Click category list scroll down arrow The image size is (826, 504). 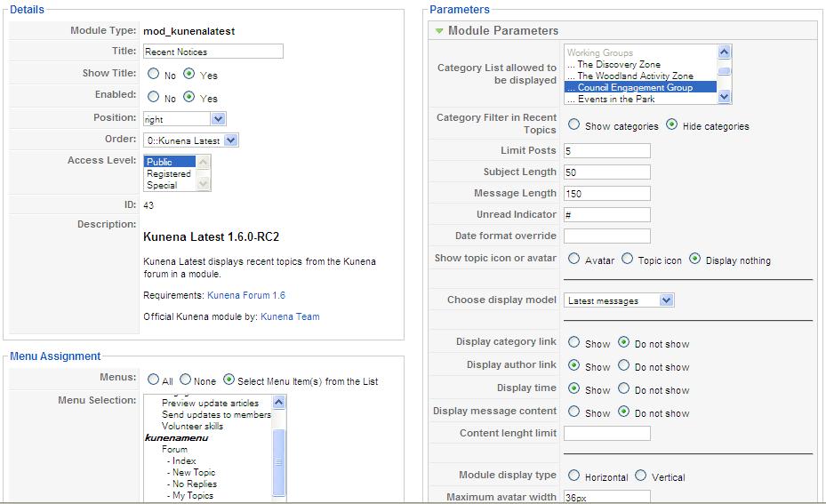[x=725, y=96]
